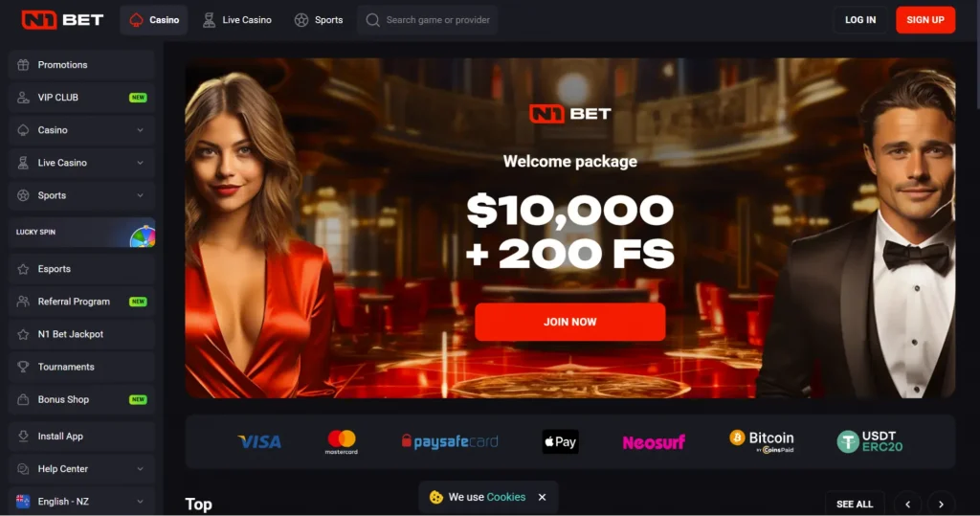This screenshot has height=516, width=980.
Task: Go to next Top games arrow
Action: [941, 505]
